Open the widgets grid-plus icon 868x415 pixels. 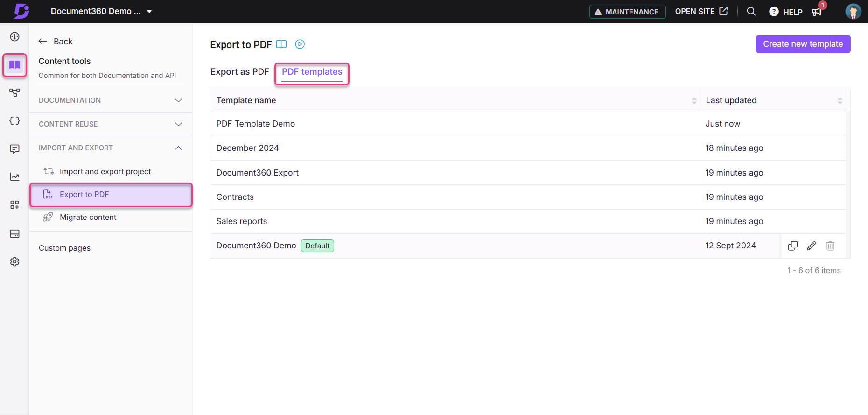(14, 205)
